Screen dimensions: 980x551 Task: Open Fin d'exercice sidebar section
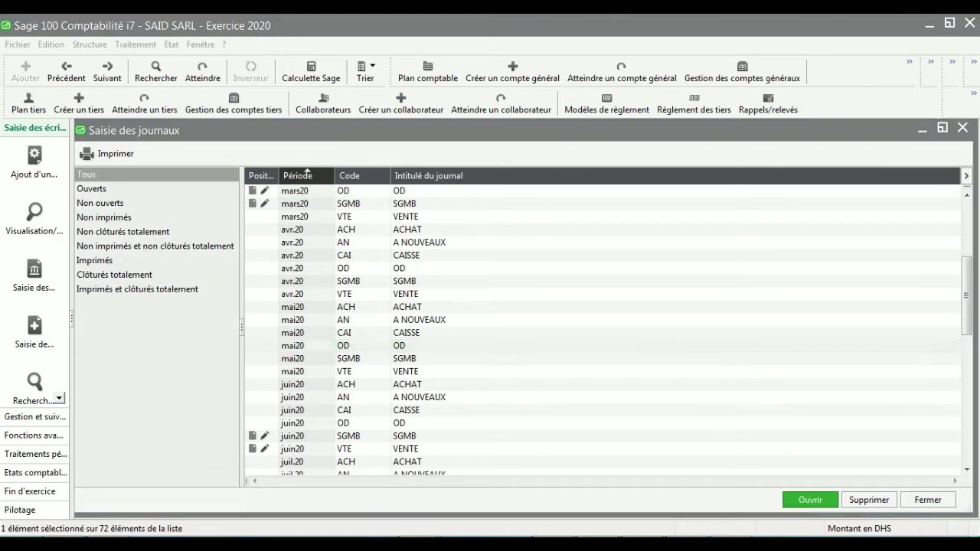[34, 491]
